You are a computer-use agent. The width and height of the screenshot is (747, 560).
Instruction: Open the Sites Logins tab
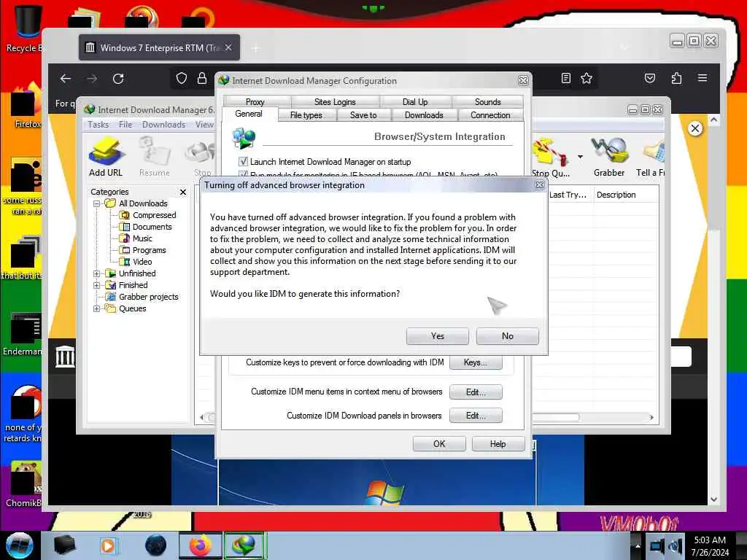[x=335, y=101]
